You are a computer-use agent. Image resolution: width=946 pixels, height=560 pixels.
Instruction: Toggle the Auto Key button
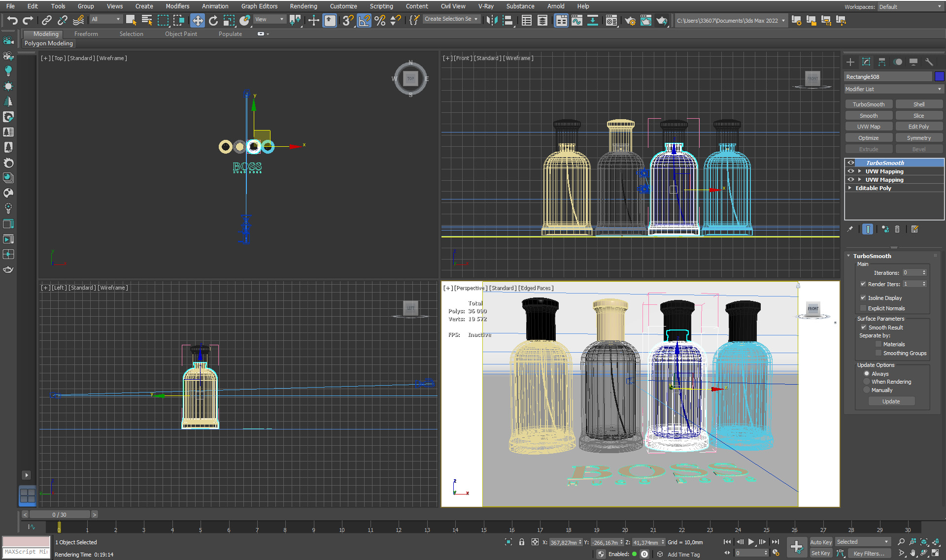tap(821, 542)
